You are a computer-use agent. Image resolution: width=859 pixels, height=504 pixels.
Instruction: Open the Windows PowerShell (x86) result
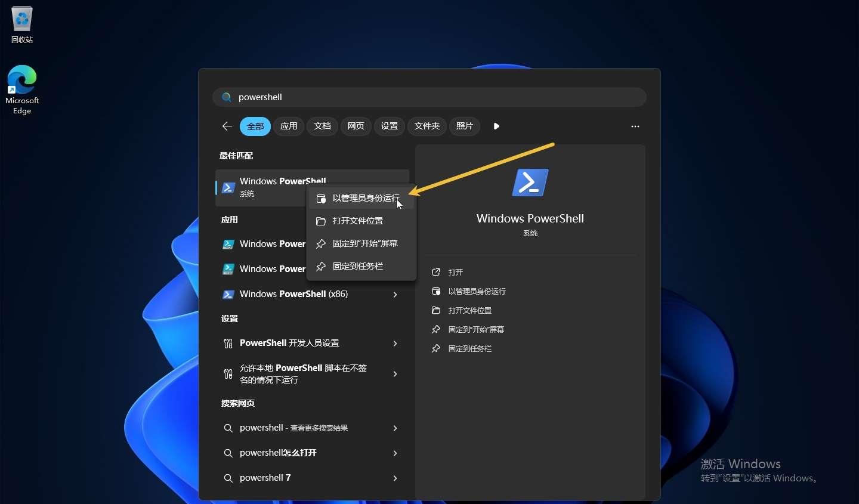pyautogui.click(x=312, y=294)
